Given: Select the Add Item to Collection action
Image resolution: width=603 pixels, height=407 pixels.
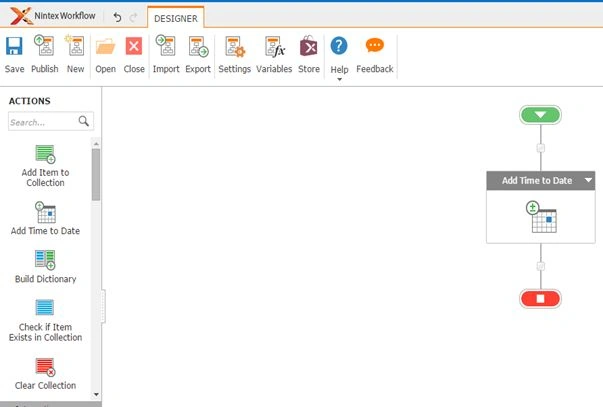Looking at the screenshot, I should (x=45, y=166).
